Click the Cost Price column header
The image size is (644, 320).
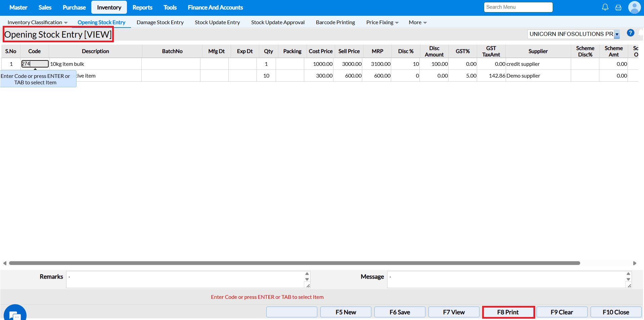pos(321,51)
